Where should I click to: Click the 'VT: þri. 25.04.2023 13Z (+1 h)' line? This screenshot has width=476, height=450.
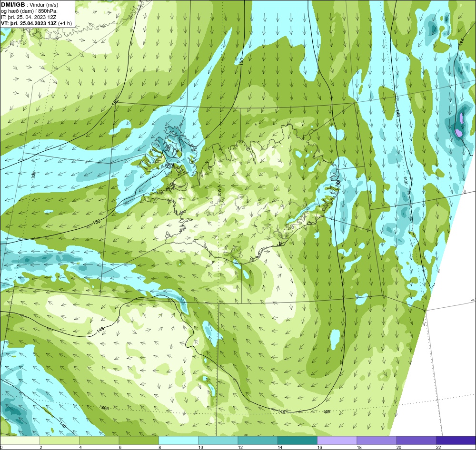click(37, 23)
